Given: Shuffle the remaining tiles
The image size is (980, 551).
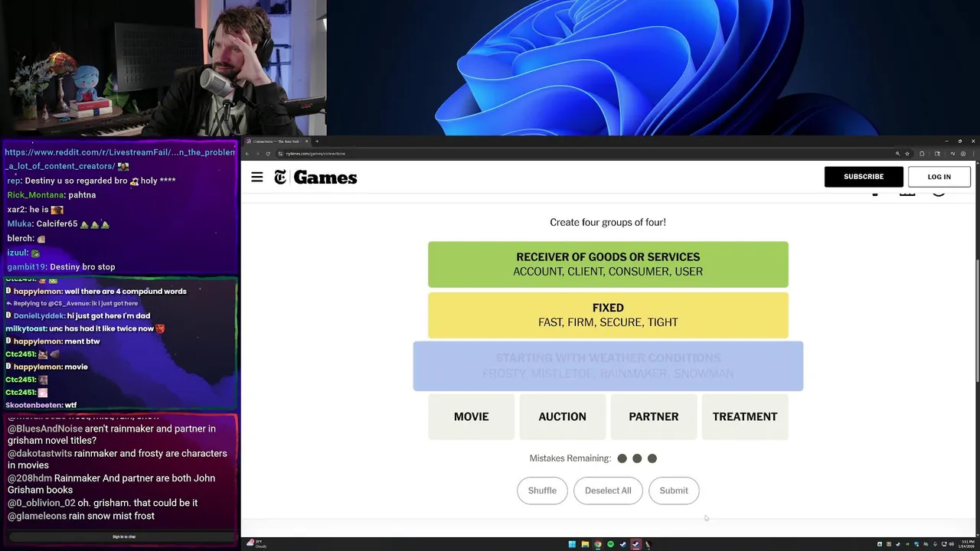Looking at the screenshot, I should point(542,491).
